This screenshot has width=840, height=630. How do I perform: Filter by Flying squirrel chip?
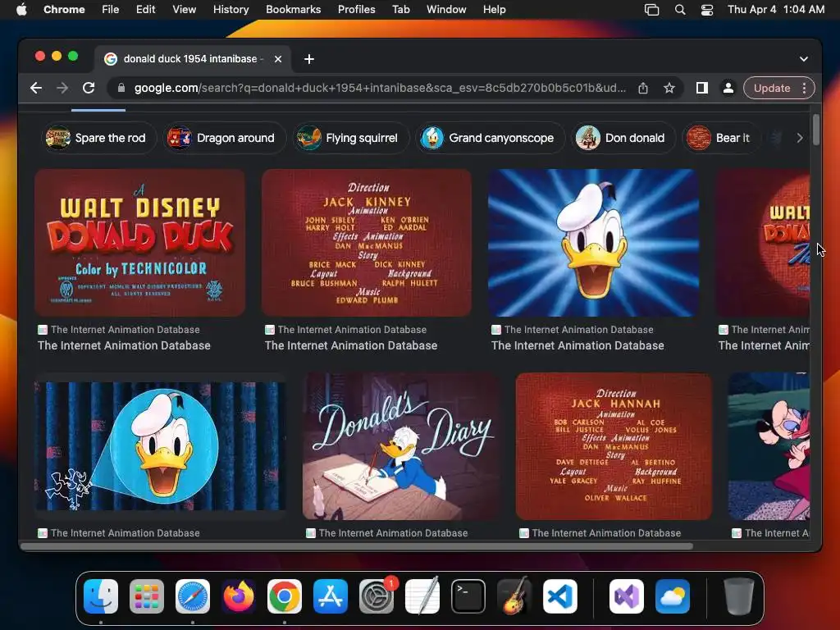(x=350, y=138)
